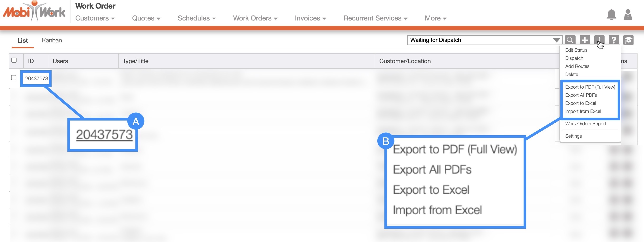Click the Type/Title column header
This screenshot has width=644, height=242.
pyautogui.click(x=135, y=61)
